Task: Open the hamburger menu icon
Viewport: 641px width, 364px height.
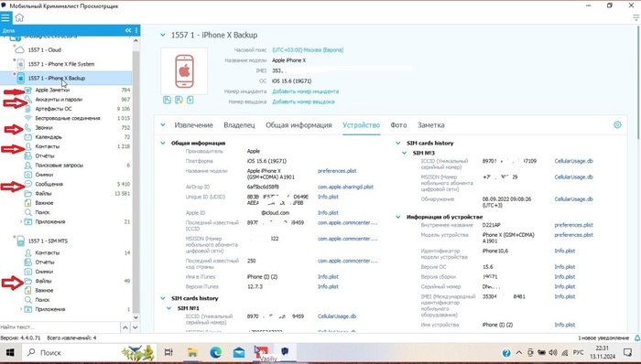Action: point(5,17)
